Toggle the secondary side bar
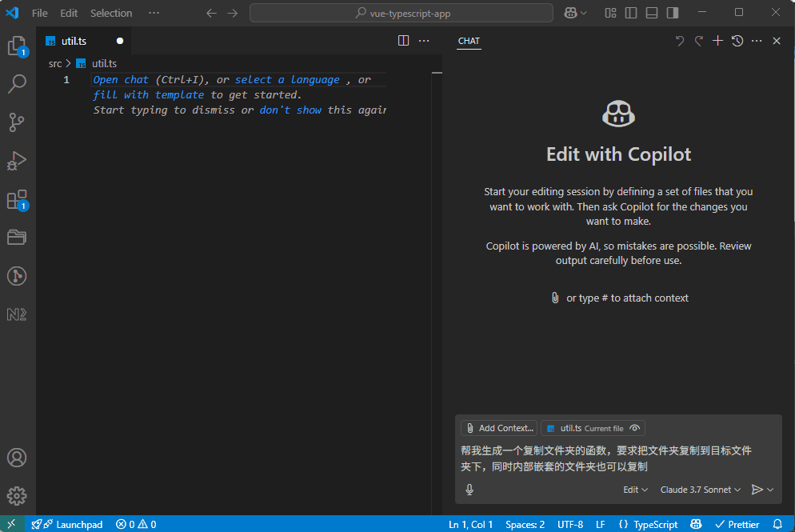795x532 pixels. coord(673,13)
